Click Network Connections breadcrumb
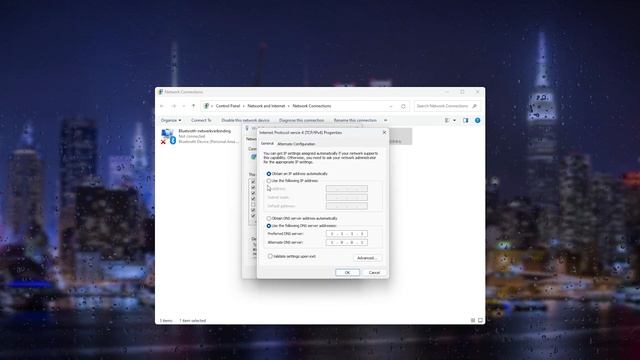 (312, 106)
